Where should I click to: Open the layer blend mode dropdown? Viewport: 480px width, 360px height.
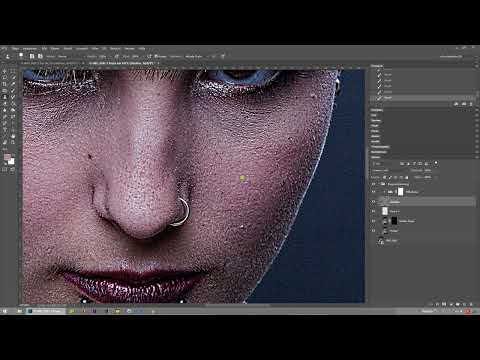[389, 171]
